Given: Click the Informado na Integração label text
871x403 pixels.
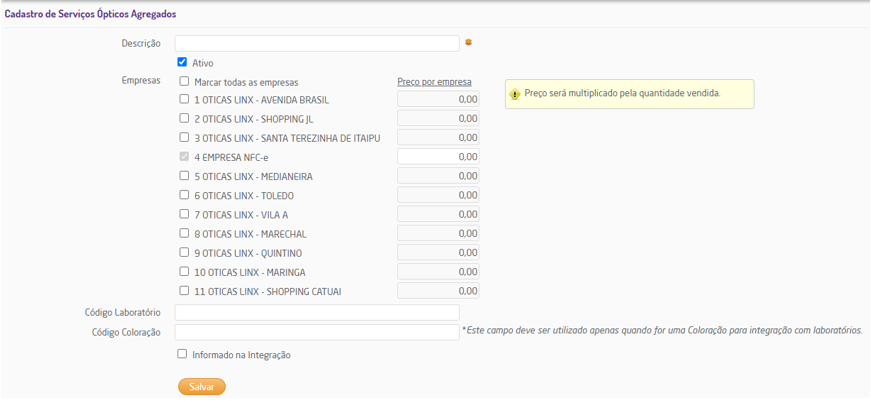Looking at the screenshot, I should (x=242, y=355).
